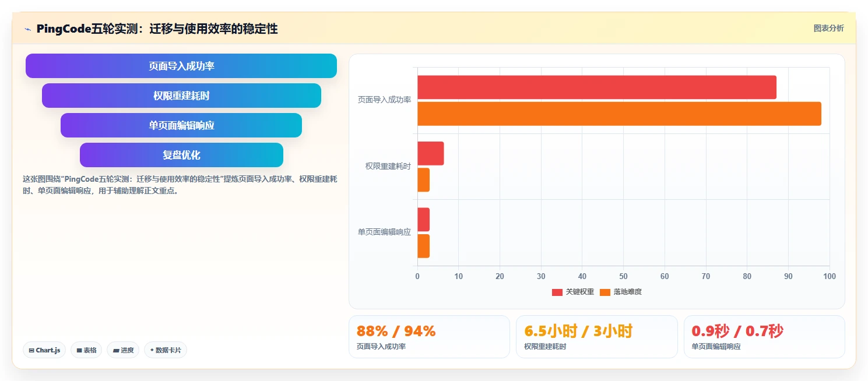Viewport: 868px width, 381px height.
Task: Click x-axis tick label 0
Action: pyautogui.click(x=417, y=276)
